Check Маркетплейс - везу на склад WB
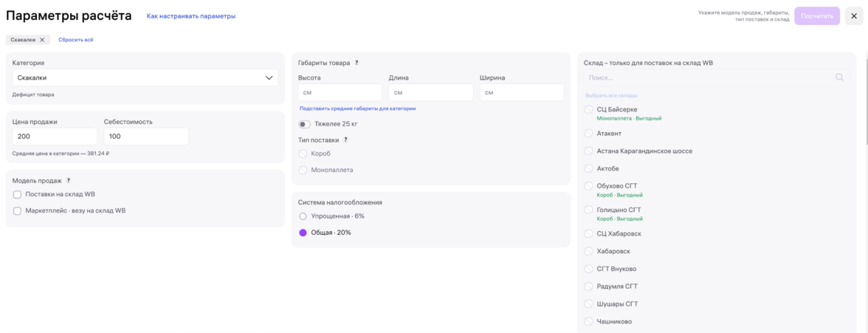The height and width of the screenshot is (333, 868). 17,211
